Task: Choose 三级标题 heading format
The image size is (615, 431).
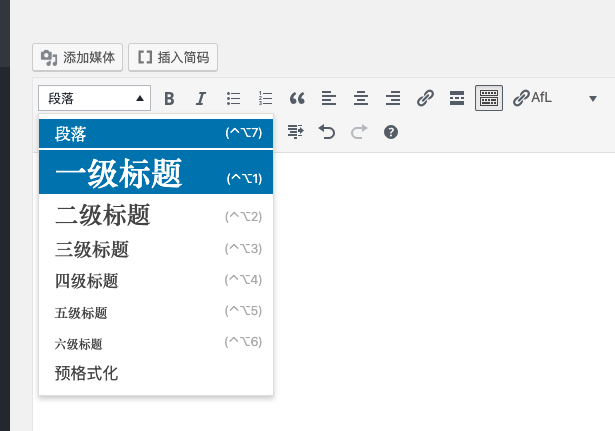Action: (x=156, y=249)
